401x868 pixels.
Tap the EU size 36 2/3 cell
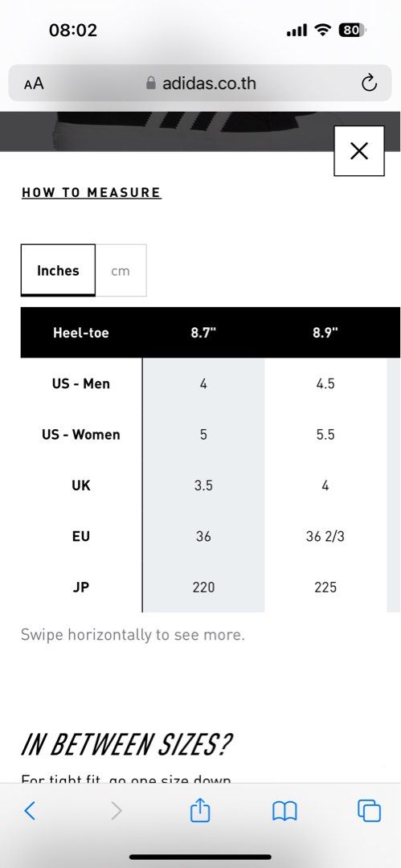point(325,536)
